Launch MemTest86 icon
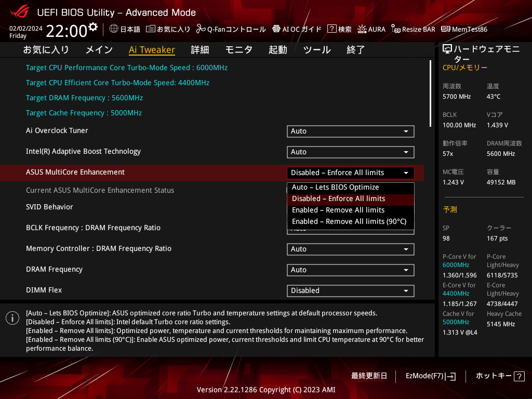This screenshot has height=399, width=532. point(445,29)
